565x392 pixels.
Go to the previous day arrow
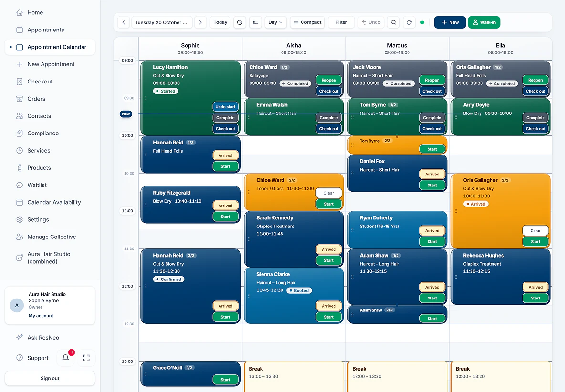pyautogui.click(x=124, y=22)
